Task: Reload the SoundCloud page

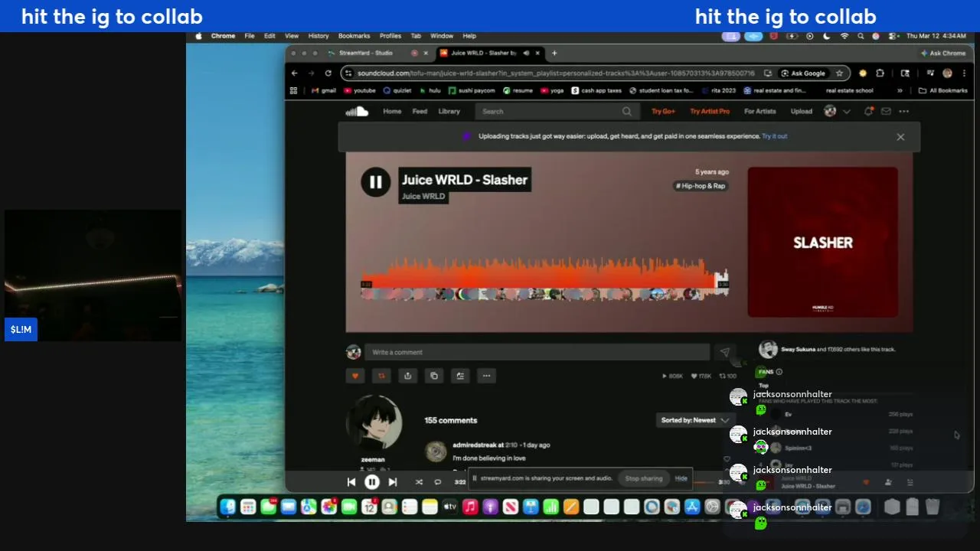Action: (x=328, y=73)
